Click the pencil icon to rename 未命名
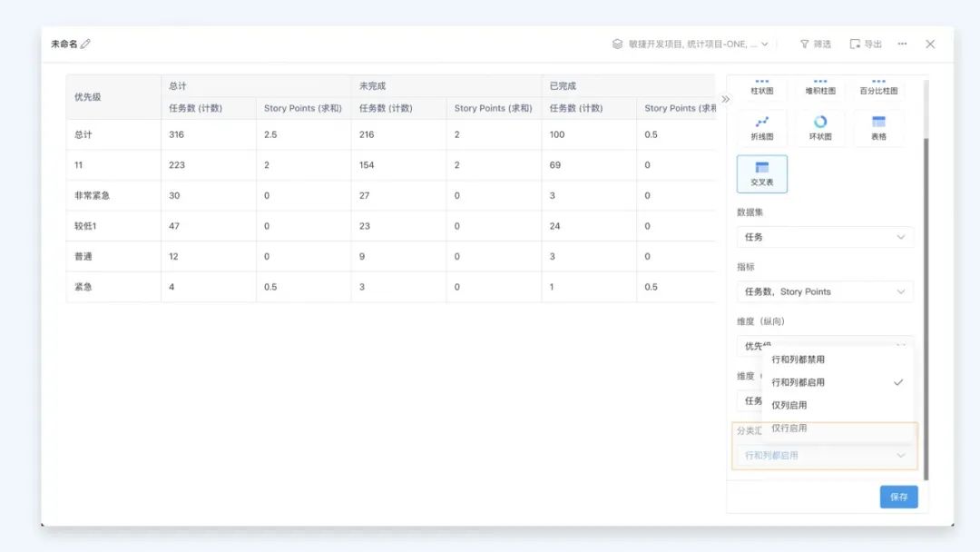 86,44
